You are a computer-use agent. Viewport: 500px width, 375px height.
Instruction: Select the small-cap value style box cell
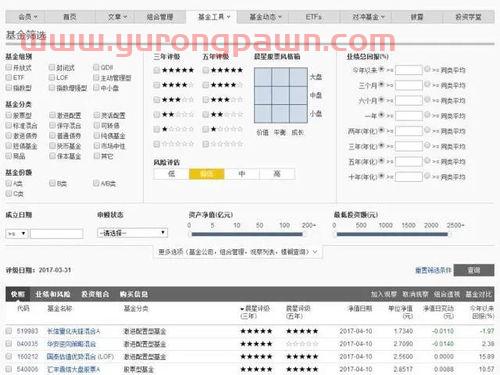(263, 113)
